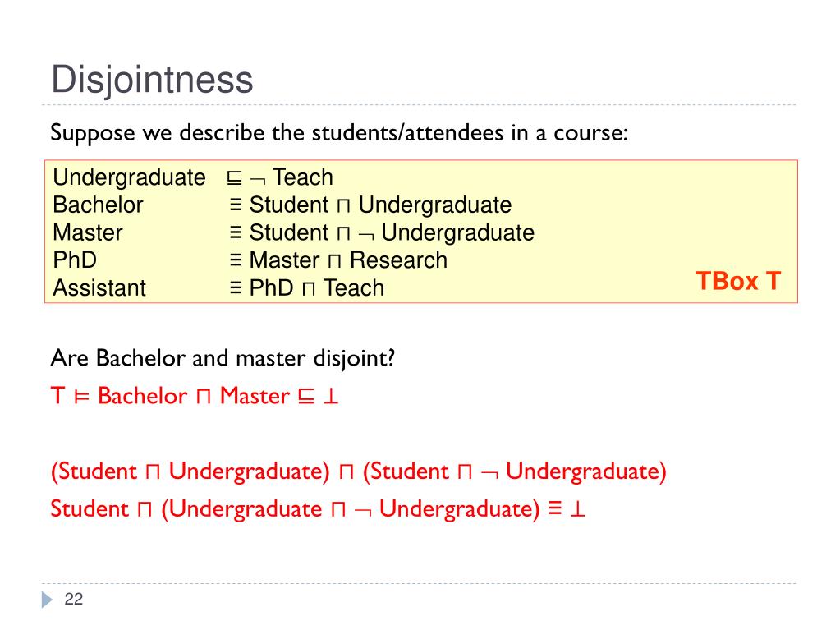Click the Assistant definition line
Image resolution: width=840 pixels, height=630 pixels.
(218, 287)
